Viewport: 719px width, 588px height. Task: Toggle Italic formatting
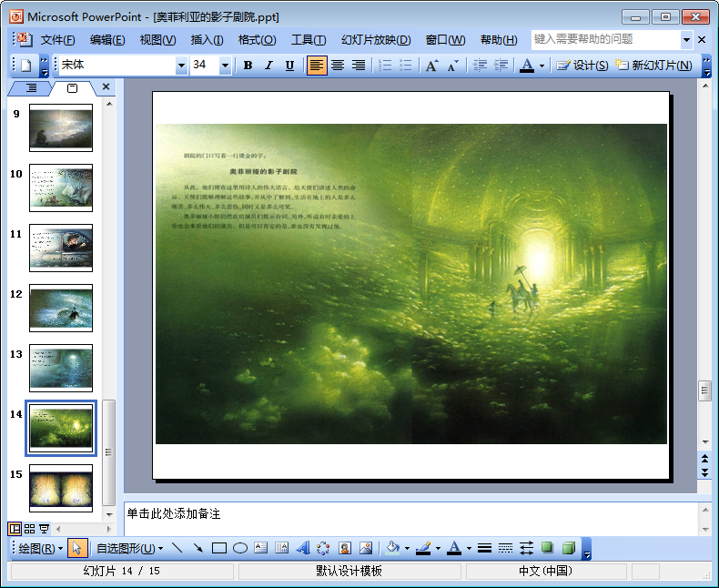pos(268,66)
